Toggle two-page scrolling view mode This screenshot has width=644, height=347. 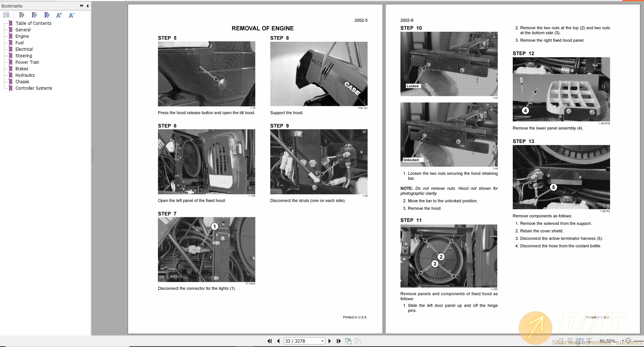click(x=589, y=341)
